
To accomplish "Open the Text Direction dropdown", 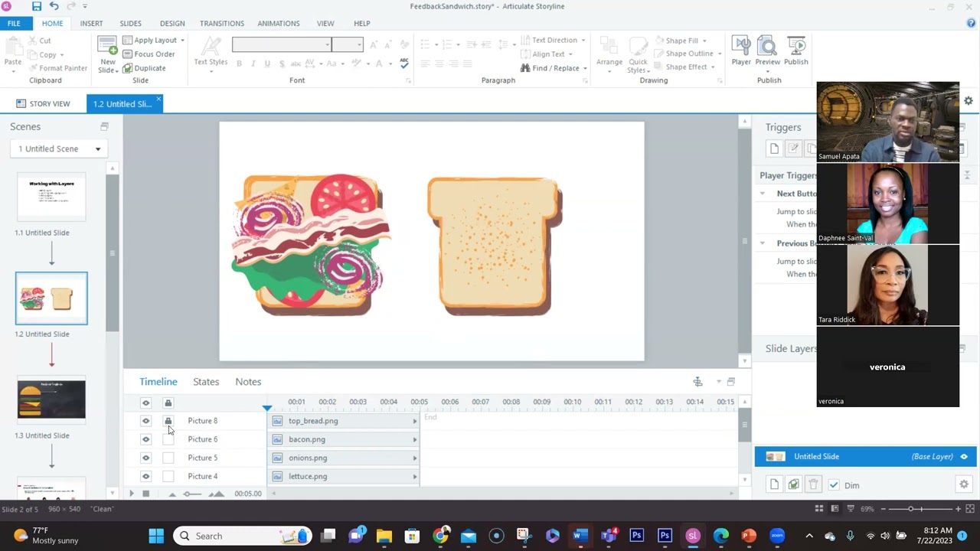I will pos(553,41).
